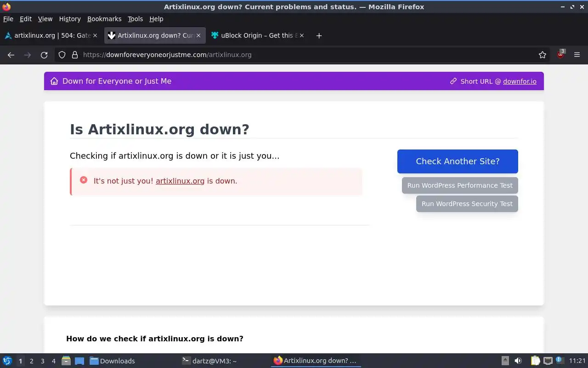This screenshot has width=588, height=368.
Task: Open the Help menu
Action: (x=156, y=19)
